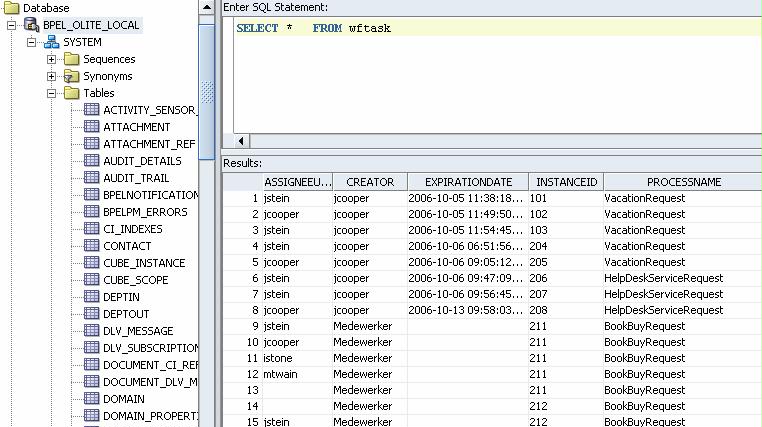Image resolution: width=762 pixels, height=427 pixels.
Task: Click the CONTACT table icon
Action: [x=91, y=245]
